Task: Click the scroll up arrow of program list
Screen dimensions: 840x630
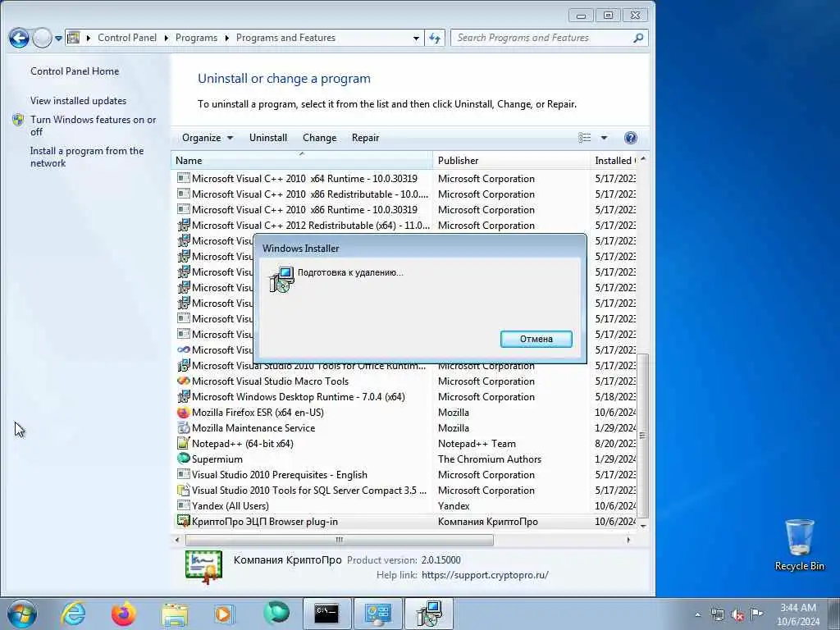Action: (643, 159)
